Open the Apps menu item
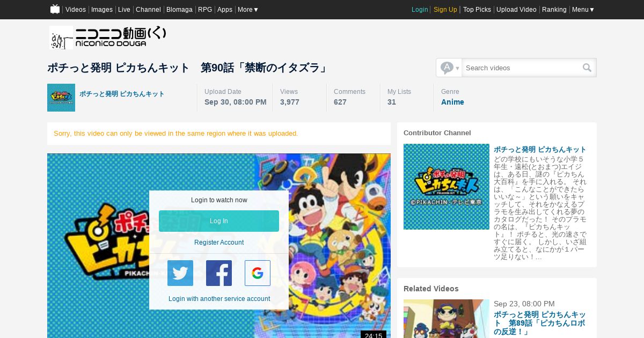This screenshot has width=644, height=338. click(x=225, y=10)
